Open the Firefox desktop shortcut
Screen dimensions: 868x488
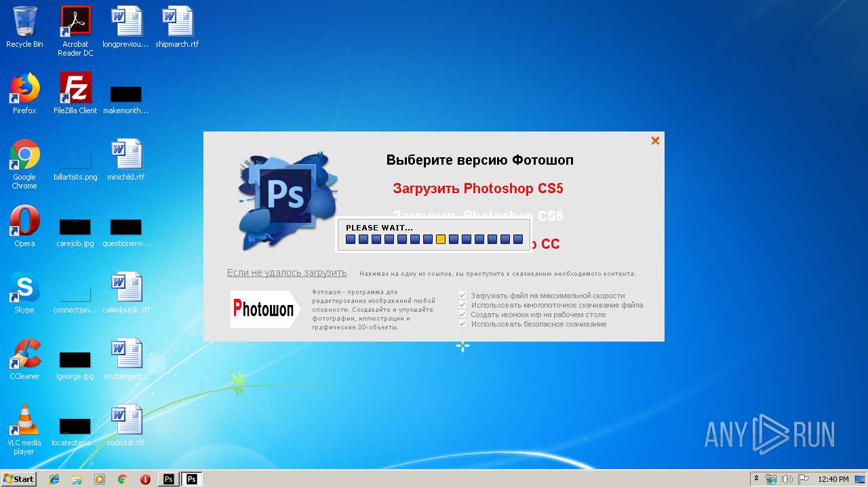(24, 94)
